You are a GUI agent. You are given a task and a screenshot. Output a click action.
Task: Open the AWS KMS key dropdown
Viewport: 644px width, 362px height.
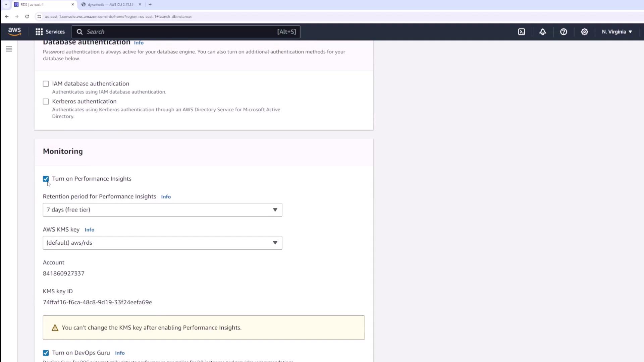[162, 243]
